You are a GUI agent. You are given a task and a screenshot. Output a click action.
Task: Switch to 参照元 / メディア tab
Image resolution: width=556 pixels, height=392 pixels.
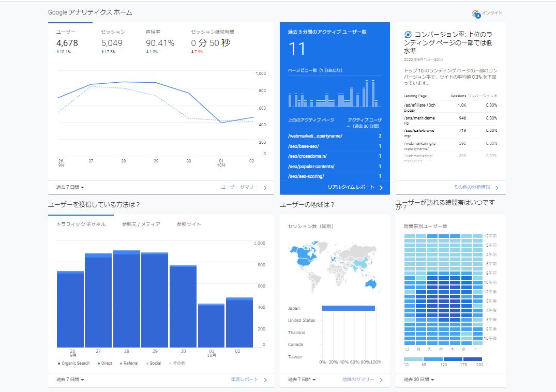point(141,224)
